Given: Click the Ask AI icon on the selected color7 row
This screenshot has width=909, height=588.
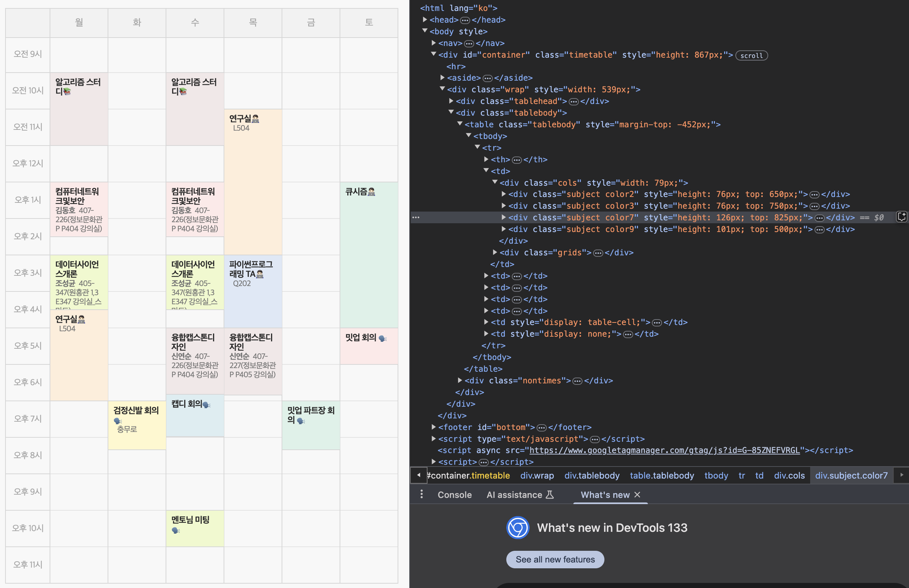Looking at the screenshot, I should [901, 217].
